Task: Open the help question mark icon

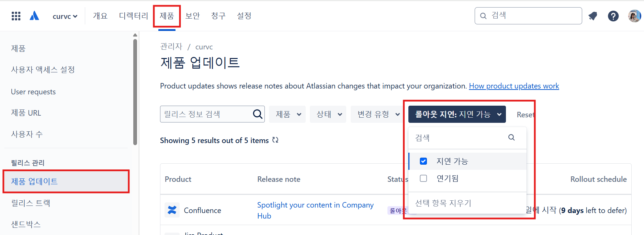Action: pos(613,16)
